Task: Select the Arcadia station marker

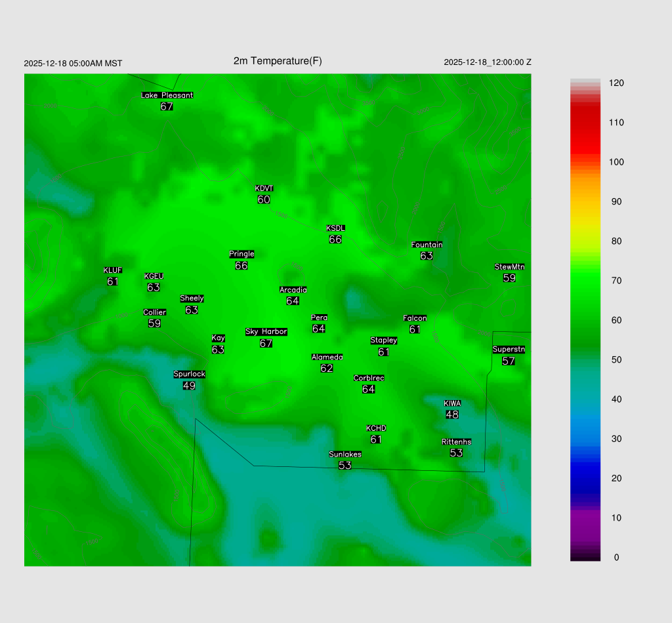Action: pos(293,295)
